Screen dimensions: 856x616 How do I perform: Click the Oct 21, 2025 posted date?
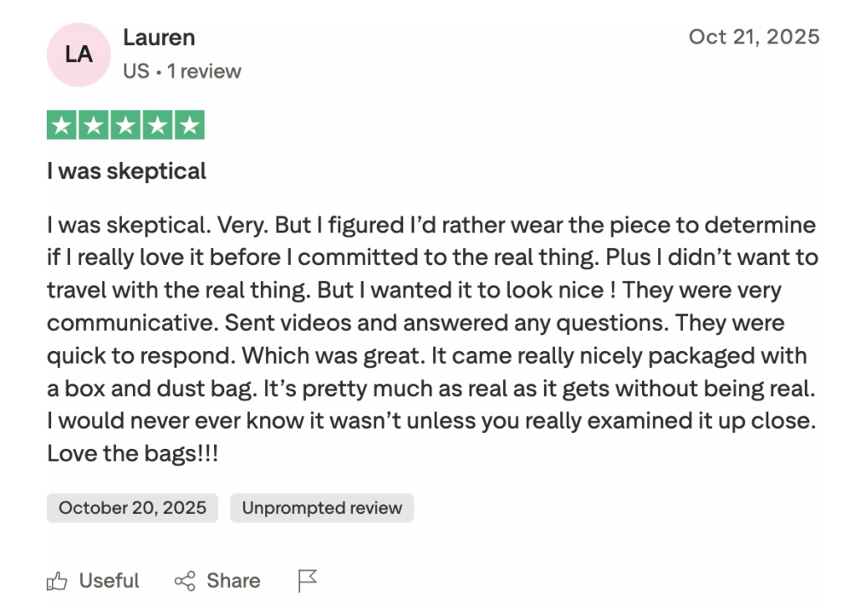click(x=754, y=37)
